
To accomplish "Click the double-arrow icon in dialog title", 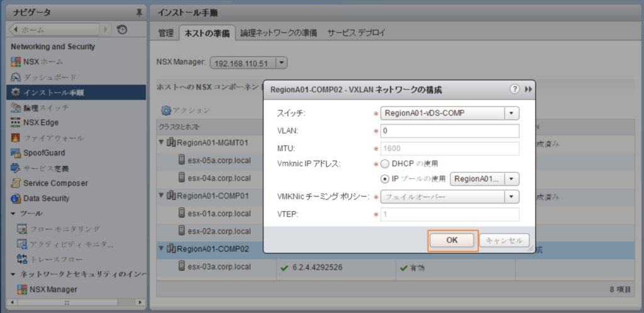I will (x=528, y=89).
